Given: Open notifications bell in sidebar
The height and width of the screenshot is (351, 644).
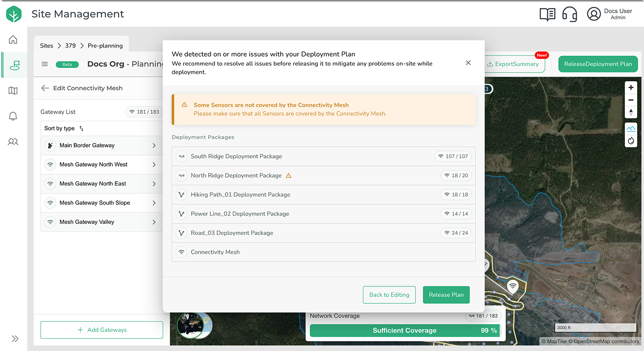Looking at the screenshot, I should (13, 116).
